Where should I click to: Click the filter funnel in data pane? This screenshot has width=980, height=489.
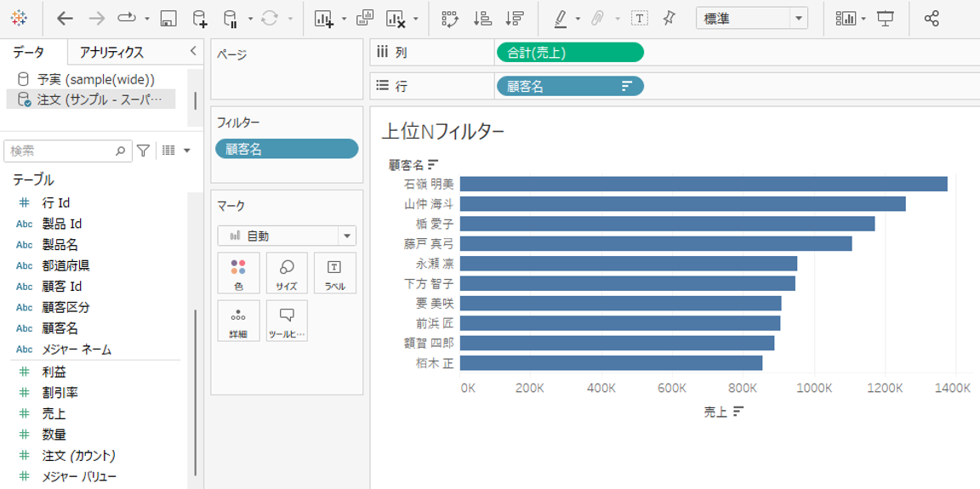pos(143,151)
